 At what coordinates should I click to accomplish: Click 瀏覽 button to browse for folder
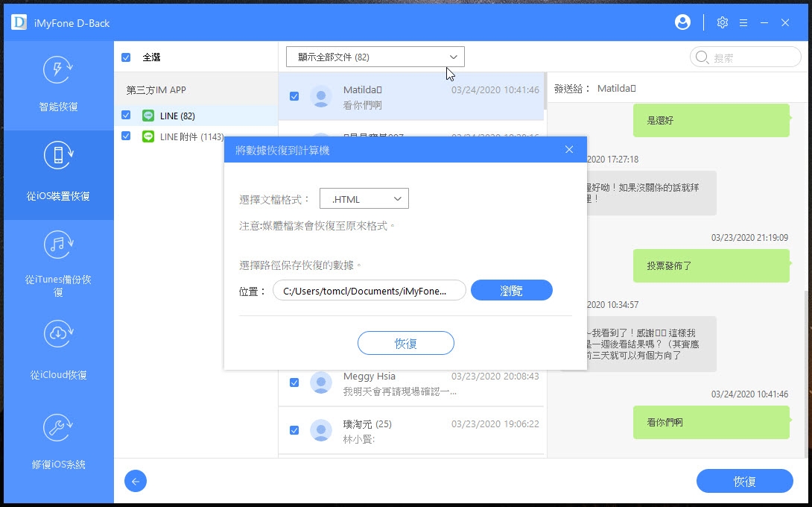(x=511, y=291)
